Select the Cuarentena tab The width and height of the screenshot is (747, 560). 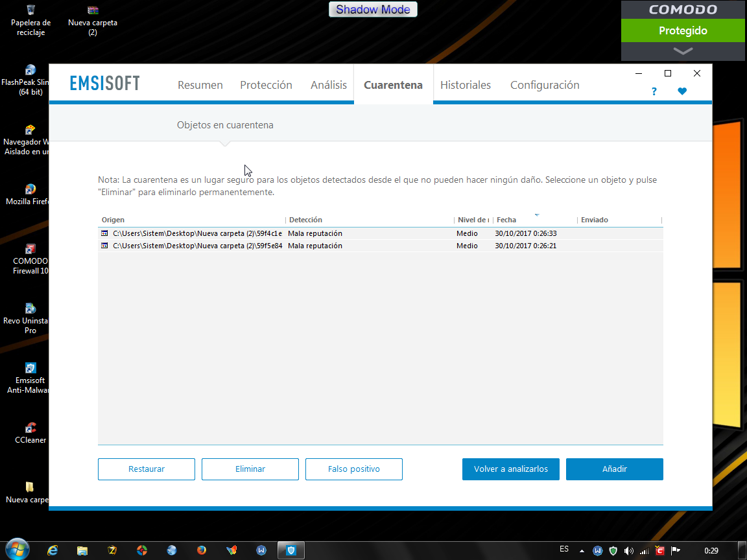[393, 85]
